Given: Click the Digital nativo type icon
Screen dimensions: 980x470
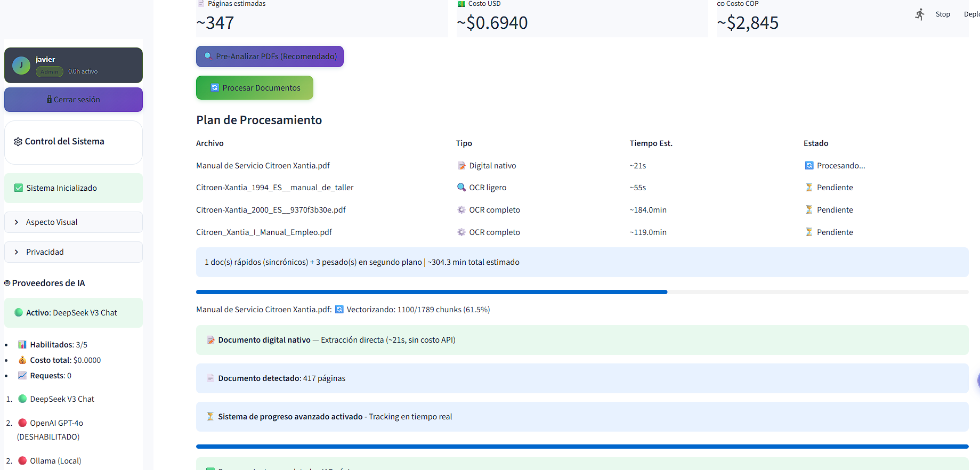Looking at the screenshot, I should (x=461, y=166).
